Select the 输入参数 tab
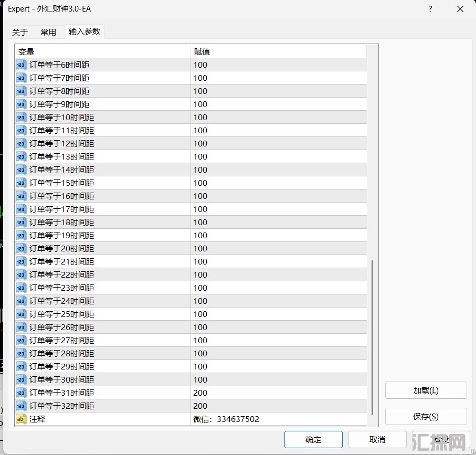Screen dimensions: 476x455 click(84, 31)
